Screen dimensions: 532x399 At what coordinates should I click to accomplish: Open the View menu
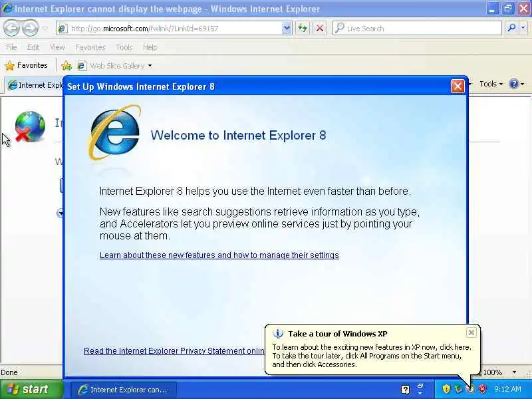tap(57, 47)
